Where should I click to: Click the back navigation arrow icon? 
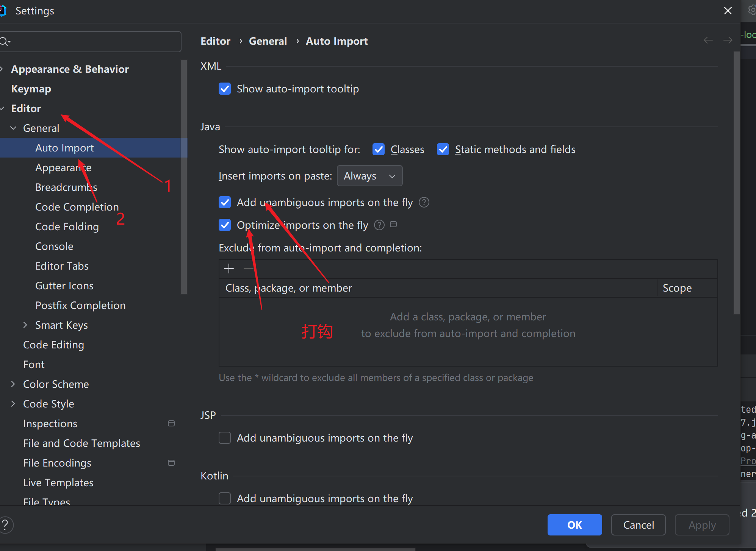pos(708,40)
